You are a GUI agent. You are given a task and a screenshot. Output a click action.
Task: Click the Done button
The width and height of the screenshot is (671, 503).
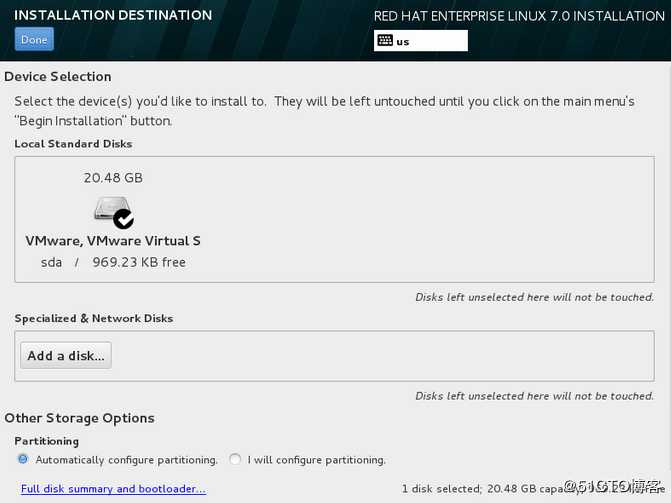[34, 40]
